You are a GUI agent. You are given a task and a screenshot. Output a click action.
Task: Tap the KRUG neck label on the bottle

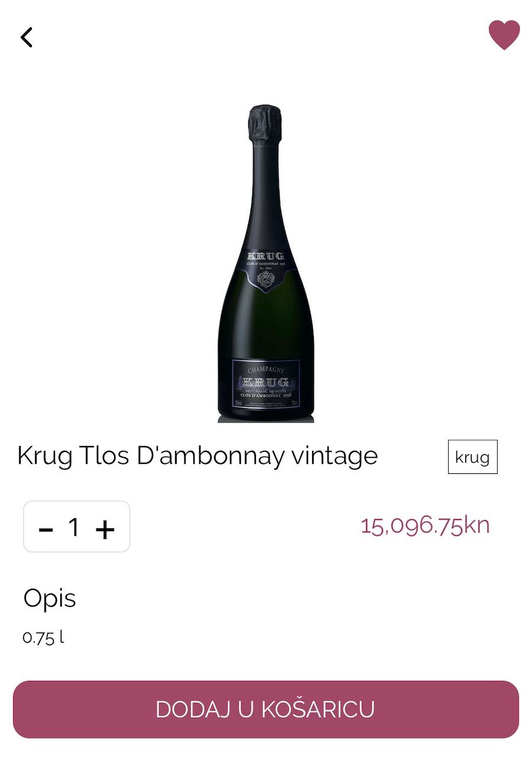(x=265, y=266)
